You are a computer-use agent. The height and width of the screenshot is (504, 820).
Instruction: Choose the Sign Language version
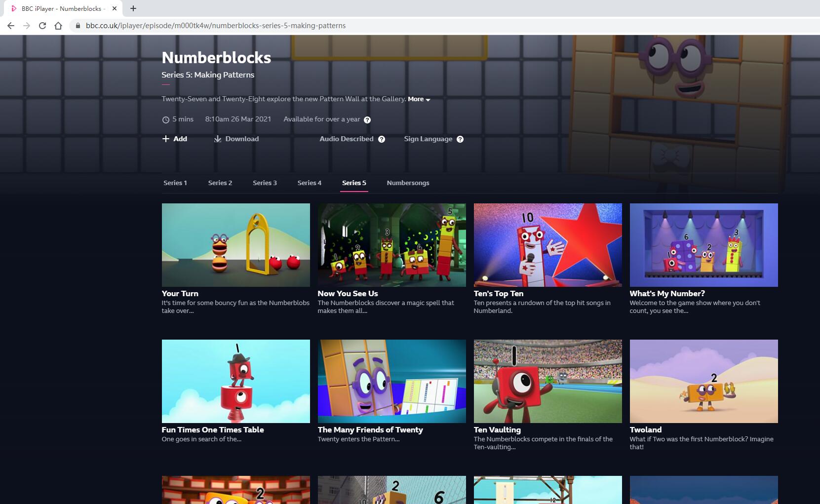coord(428,139)
